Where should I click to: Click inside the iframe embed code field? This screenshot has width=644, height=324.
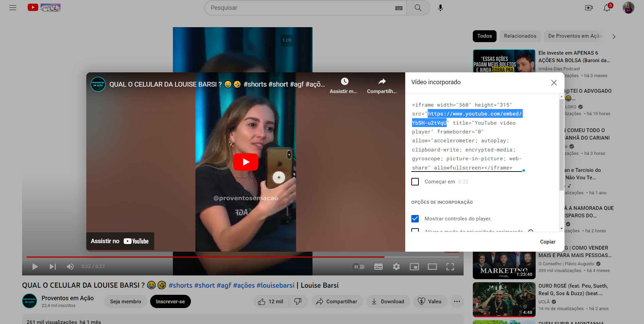[467, 136]
